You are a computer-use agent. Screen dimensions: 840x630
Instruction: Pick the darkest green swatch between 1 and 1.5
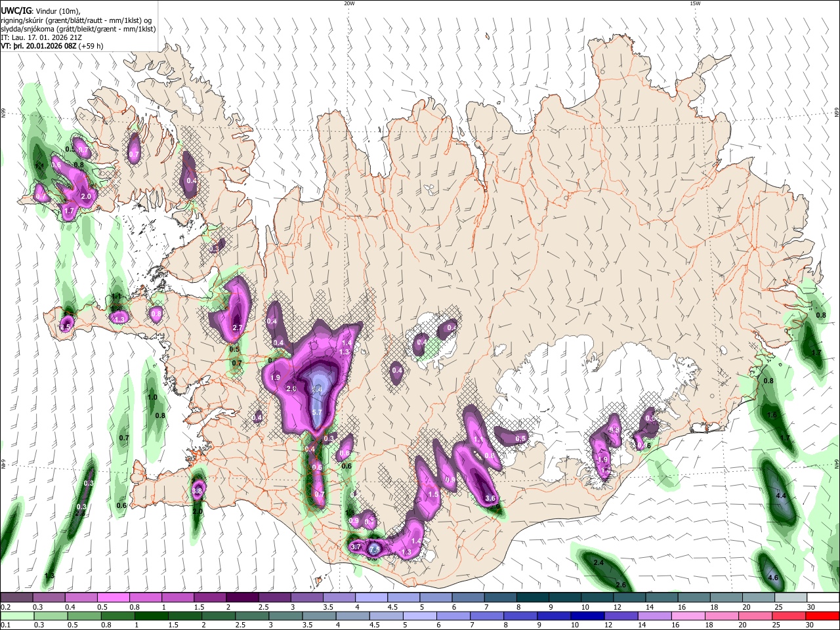152,616
